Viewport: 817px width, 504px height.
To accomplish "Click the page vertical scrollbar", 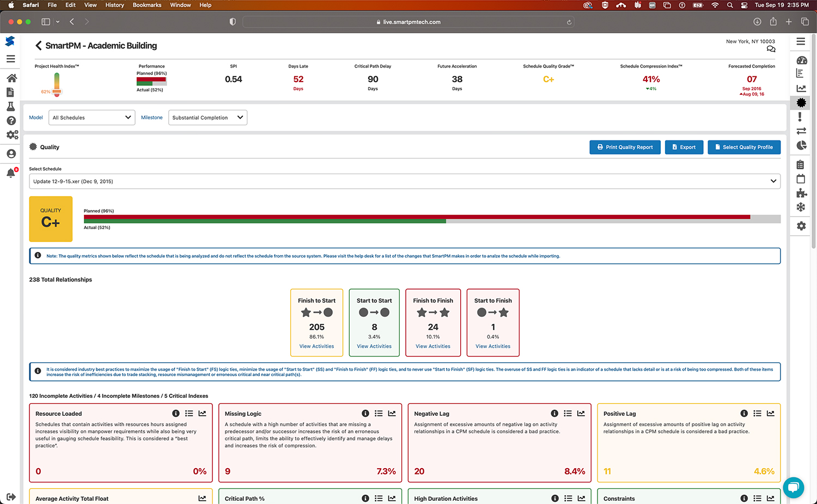I will point(814,142).
